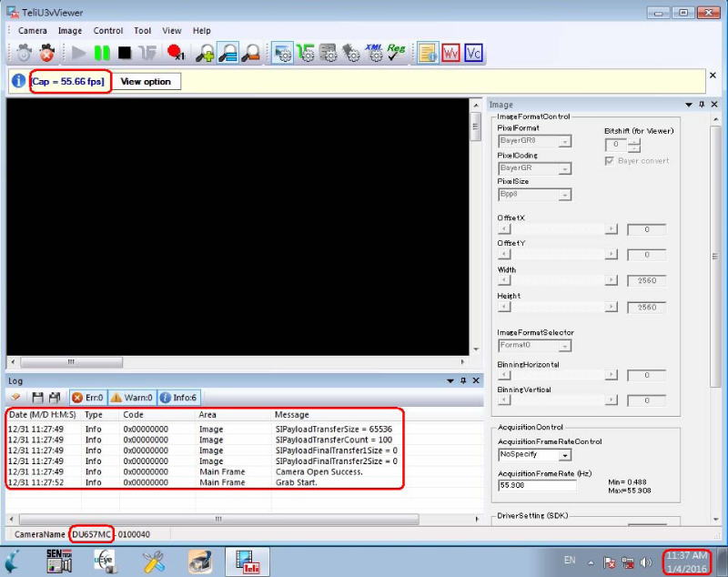The width and height of the screenshot is (728, 577).
Task: Toggle the Err:0 log filter
Action: point(88,398)
